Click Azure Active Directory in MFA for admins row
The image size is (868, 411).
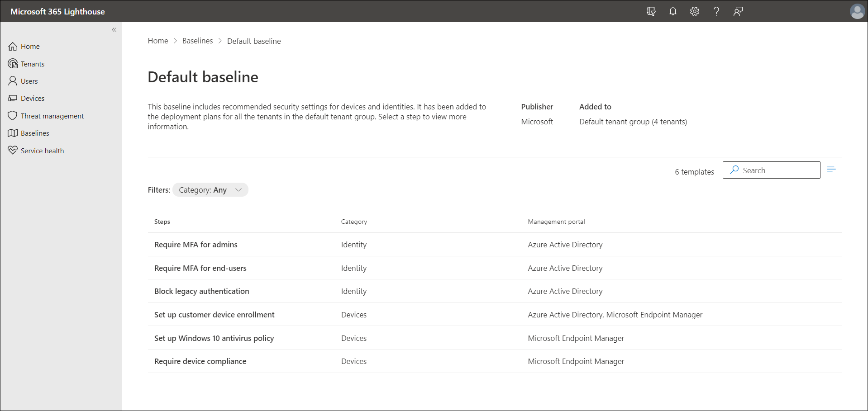click(x=565, y=245)
